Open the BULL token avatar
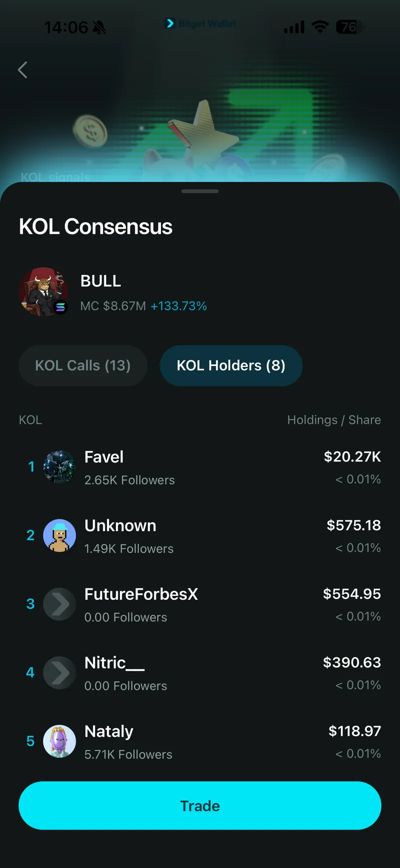Screen dimensions: 400x868 43,292
